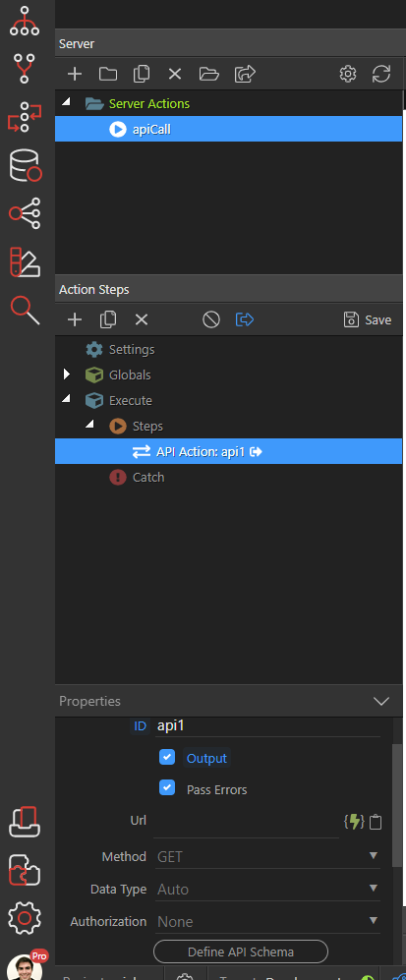Click the clipboard icon next to Url
406x980 pixels.
click(x=376, y=821)
